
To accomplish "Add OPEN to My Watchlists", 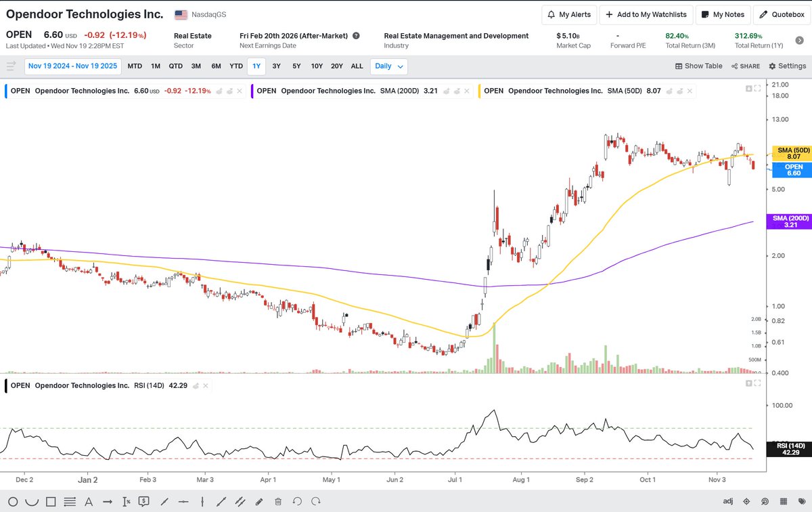I will coord(645,14).
